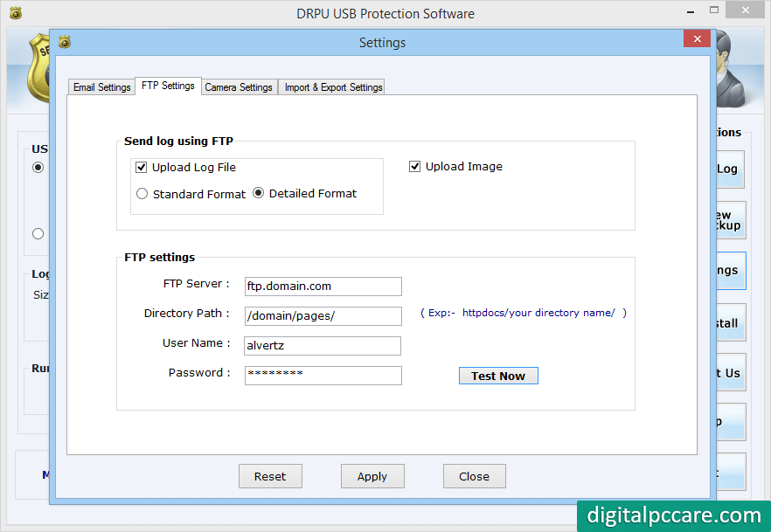Click the Close button at dialog bottom

click(474, 476)
